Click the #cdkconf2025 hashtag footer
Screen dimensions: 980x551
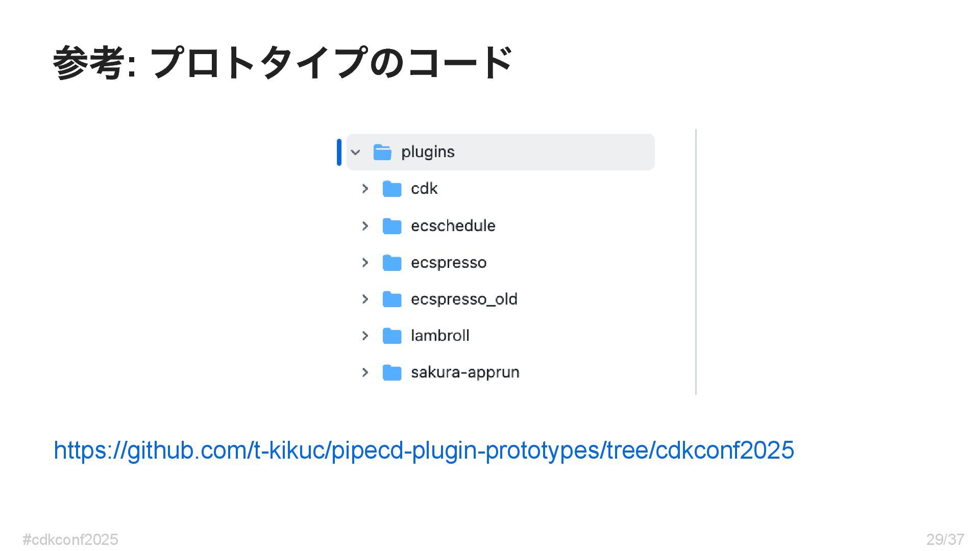70,539
